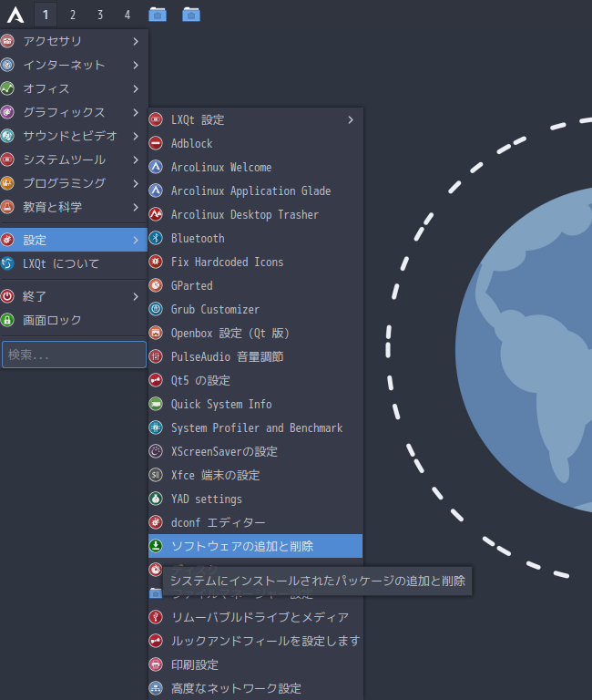The height and width of the screenshot is (700, 592).
Task: Open the システムツール category
Action: pyautogui.click(x=74, y=160)
